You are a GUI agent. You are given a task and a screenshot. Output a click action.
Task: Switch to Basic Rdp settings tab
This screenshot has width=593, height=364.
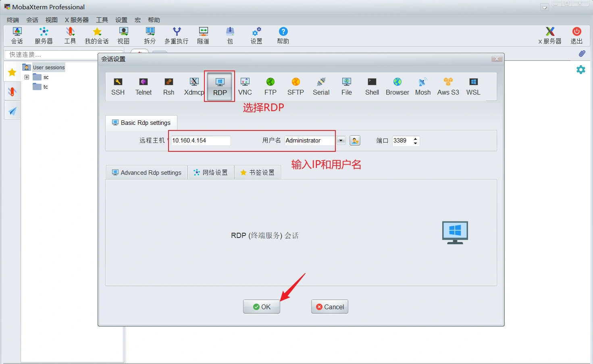coord(141,123)
